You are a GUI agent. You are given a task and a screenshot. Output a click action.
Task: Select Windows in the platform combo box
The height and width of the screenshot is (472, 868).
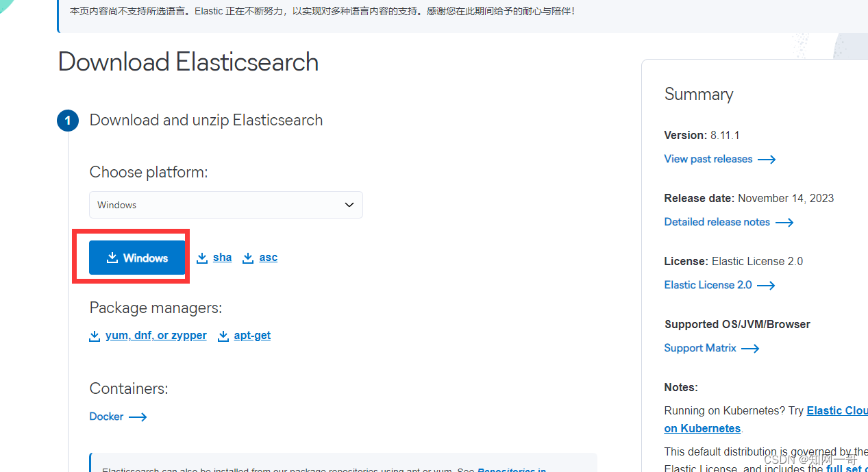226,204
